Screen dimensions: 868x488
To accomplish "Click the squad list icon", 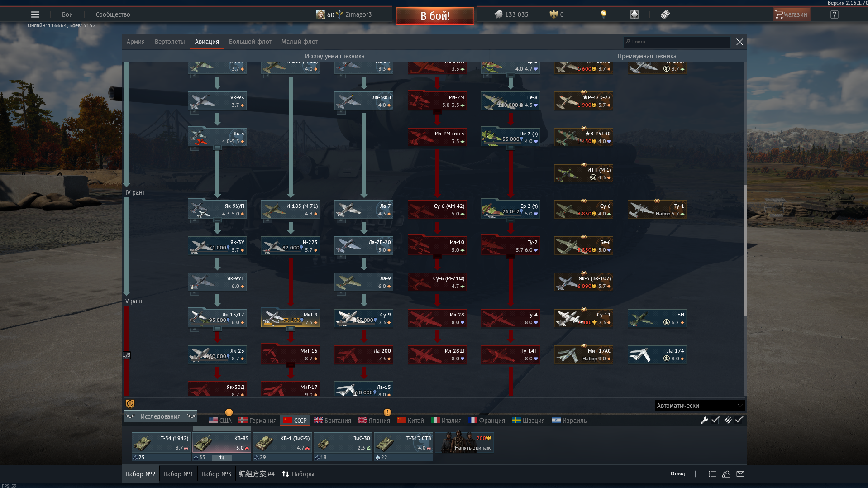I will click(712, 474).
